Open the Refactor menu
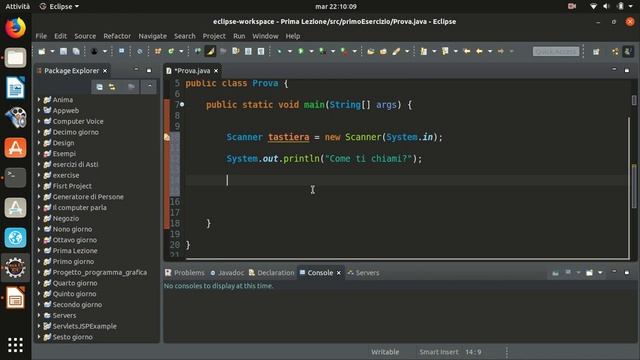 117,36
